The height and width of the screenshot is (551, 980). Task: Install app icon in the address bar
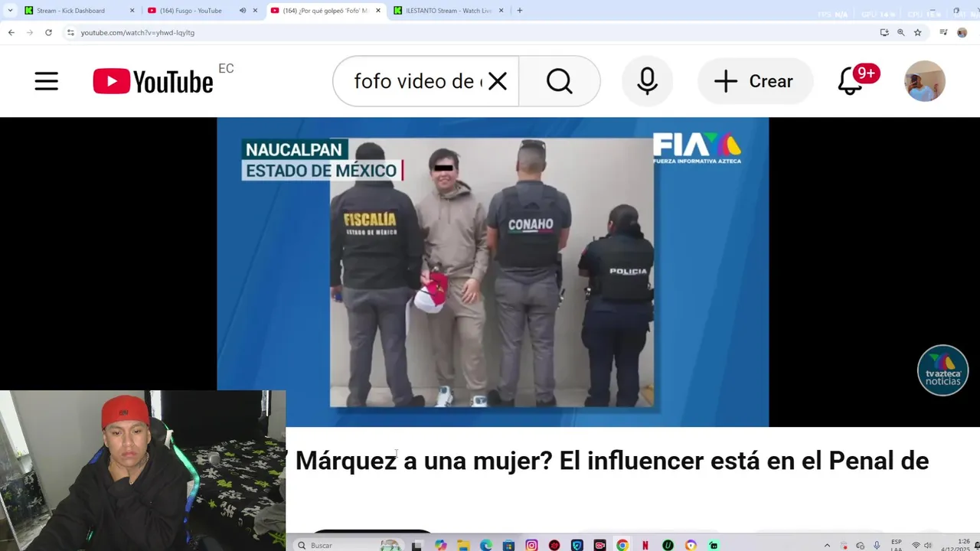[x=884, y=32]
